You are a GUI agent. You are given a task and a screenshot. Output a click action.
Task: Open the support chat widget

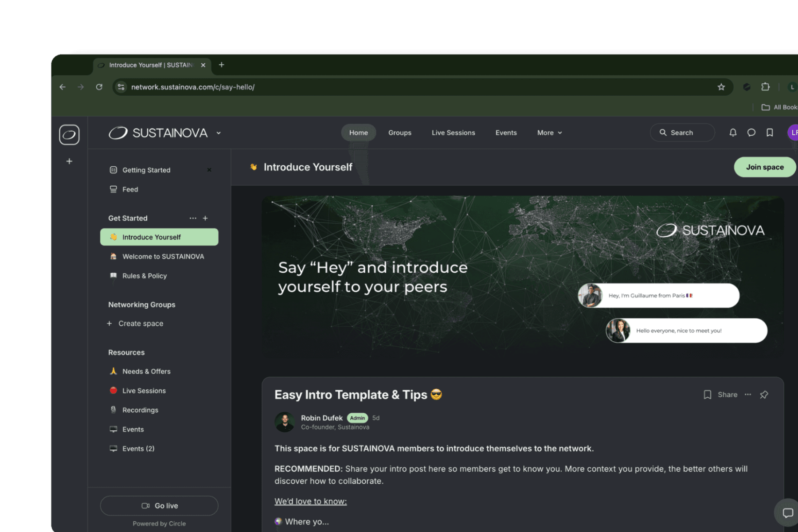tap(787, 513)
